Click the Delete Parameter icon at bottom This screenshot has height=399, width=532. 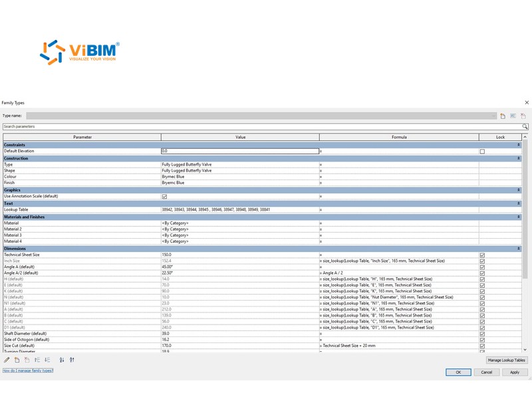click(27, 360)
